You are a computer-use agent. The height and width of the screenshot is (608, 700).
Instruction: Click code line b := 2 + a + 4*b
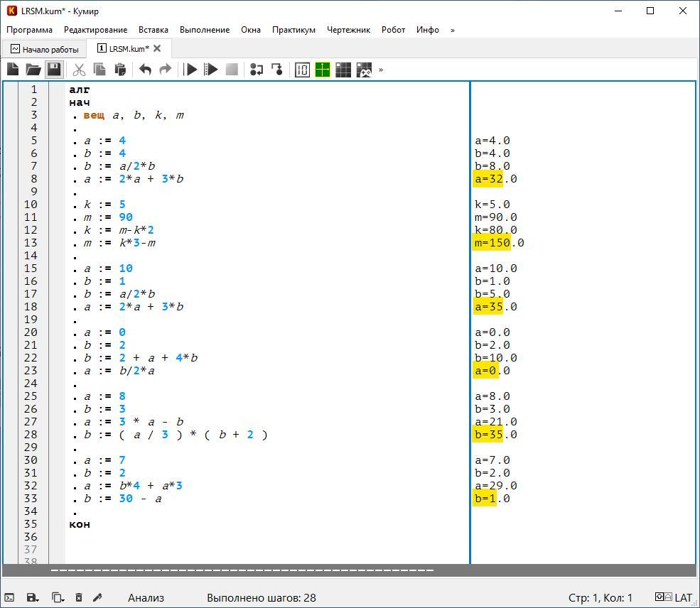click(x=141, y=358)
